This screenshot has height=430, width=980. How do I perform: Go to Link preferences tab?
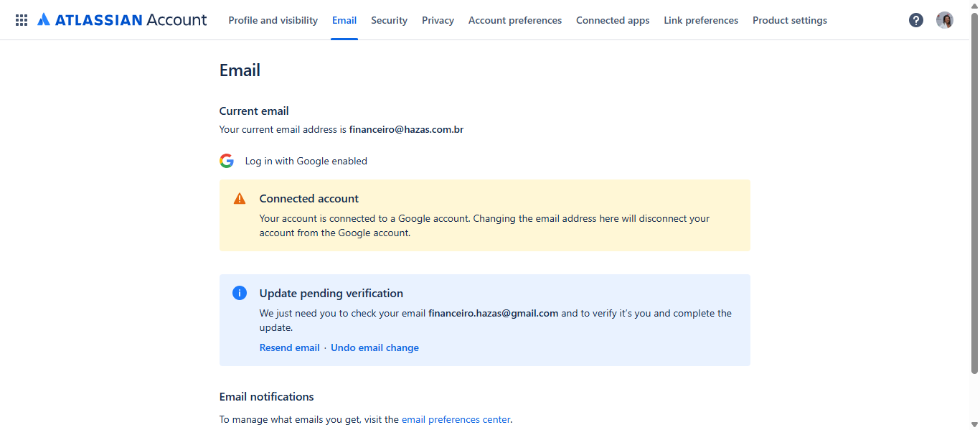point(701,20)
